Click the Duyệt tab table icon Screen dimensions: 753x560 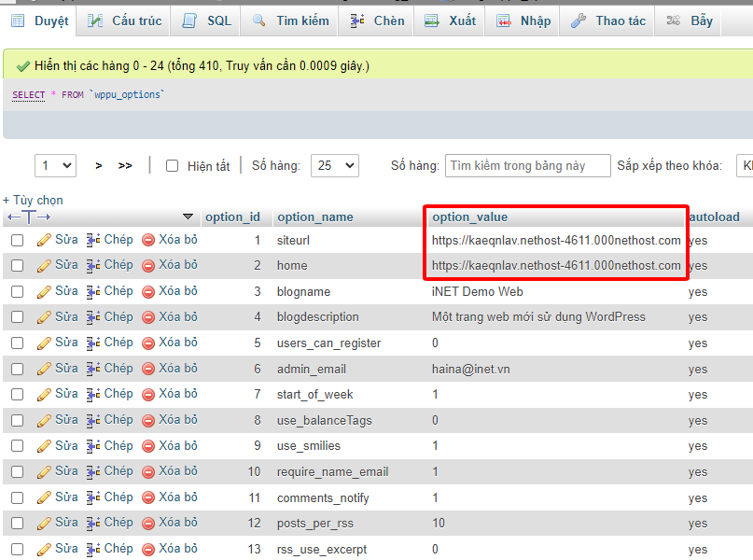click(18, 21)
